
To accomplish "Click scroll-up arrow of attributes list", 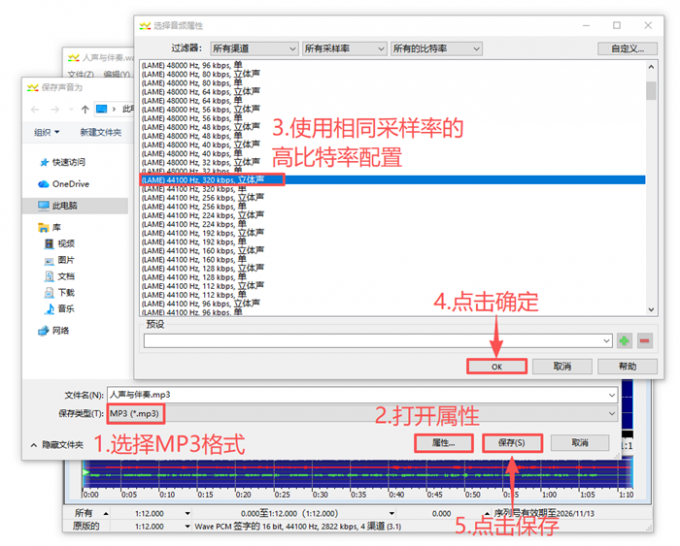I will pos(651,67).
